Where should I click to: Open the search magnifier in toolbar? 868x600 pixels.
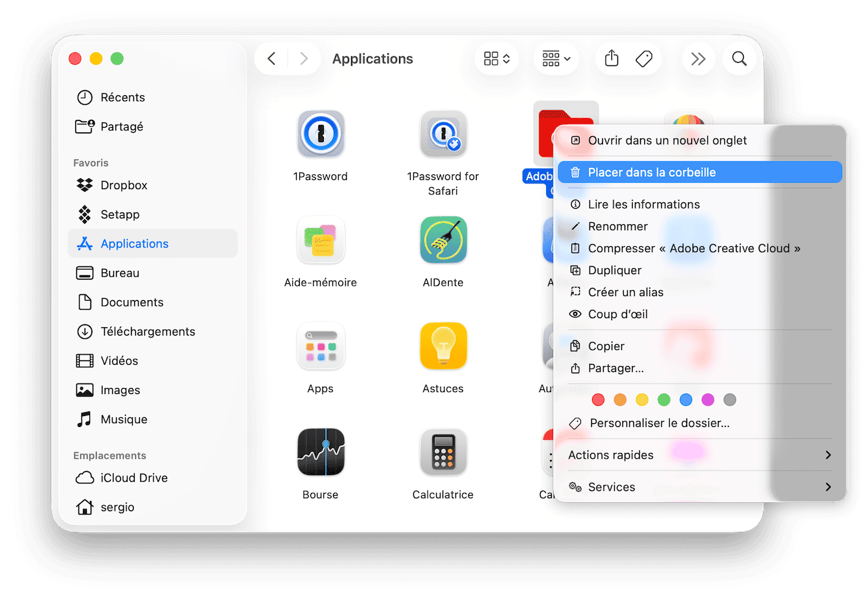tap(739, 59)
